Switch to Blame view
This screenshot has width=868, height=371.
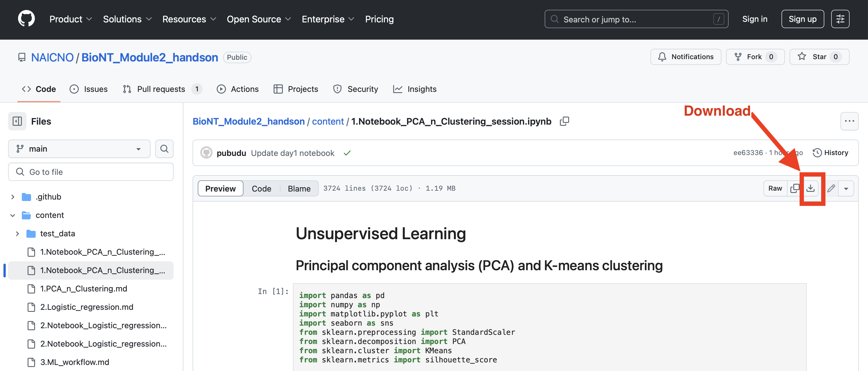299,189
